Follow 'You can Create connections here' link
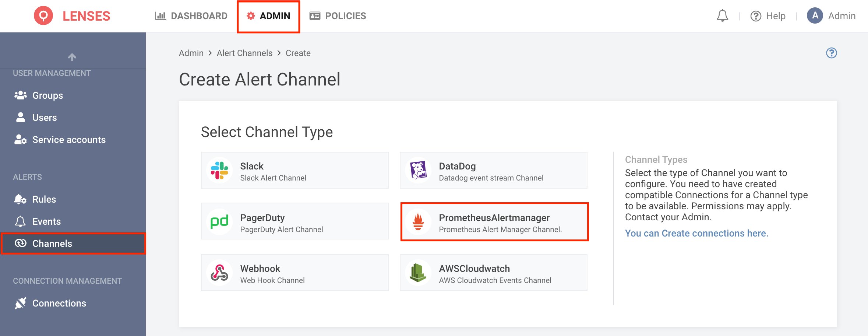This screenshot has height=336, width=868. pyautogui.click(x=696, y=233)
